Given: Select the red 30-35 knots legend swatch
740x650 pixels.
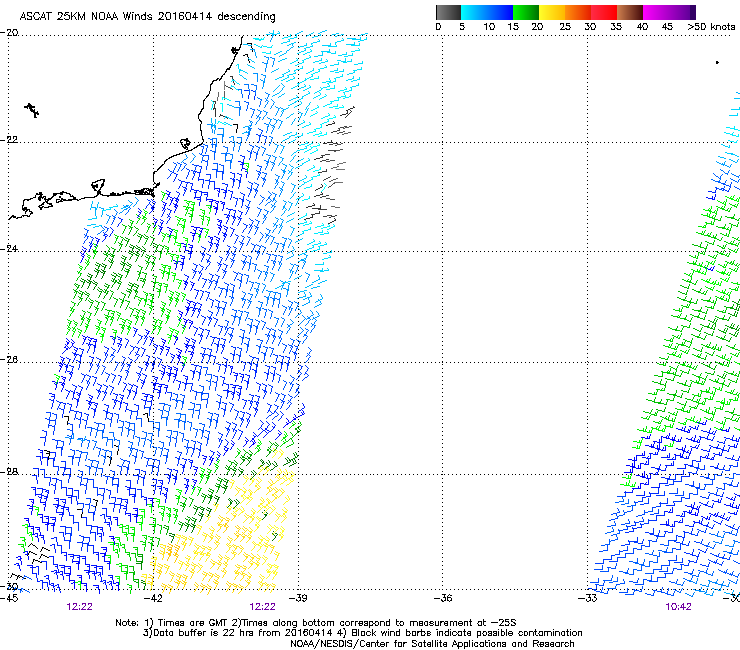Looking at the screenshot, I should [x=604, y=12].
